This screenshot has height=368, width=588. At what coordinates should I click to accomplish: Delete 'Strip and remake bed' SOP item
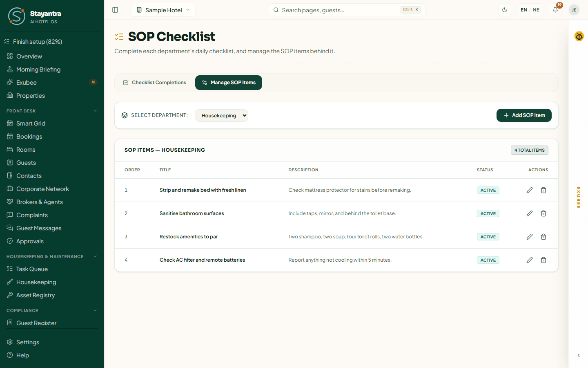543,190
